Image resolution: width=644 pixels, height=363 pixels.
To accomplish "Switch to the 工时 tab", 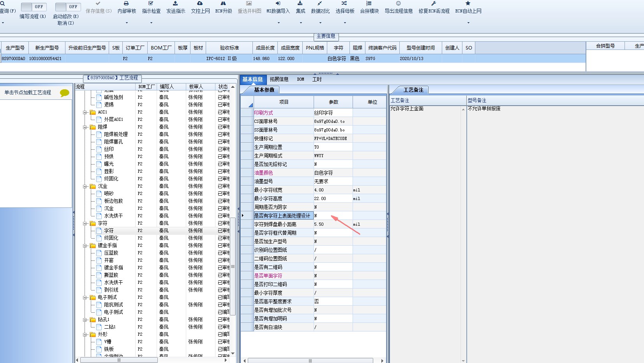I will click(317, 80).
